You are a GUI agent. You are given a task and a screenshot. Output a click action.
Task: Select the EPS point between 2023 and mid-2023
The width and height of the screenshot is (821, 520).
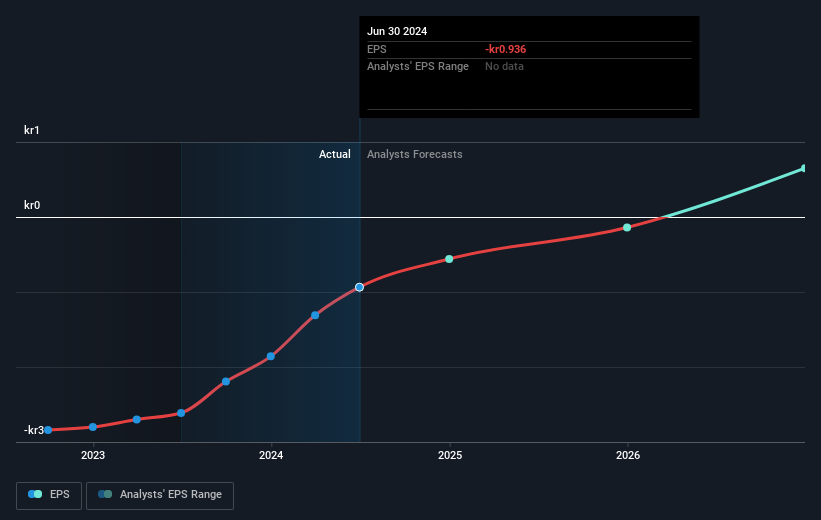[137, 419]
